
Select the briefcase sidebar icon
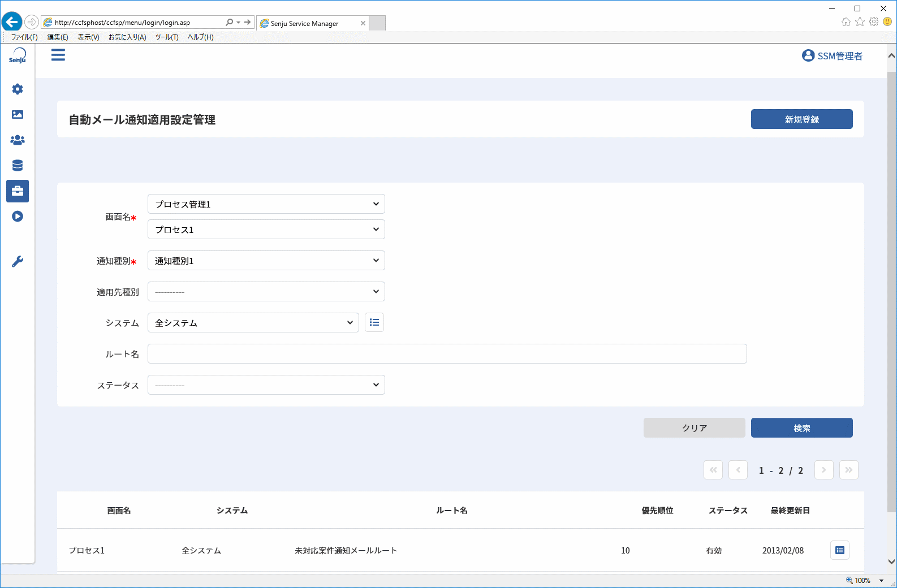tap(18, 191)
